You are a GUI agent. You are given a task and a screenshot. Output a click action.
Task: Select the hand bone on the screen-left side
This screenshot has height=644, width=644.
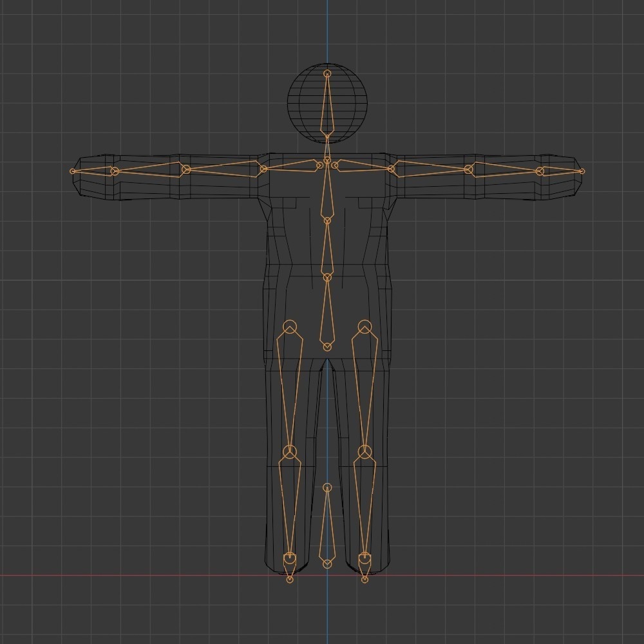(93, 171)
